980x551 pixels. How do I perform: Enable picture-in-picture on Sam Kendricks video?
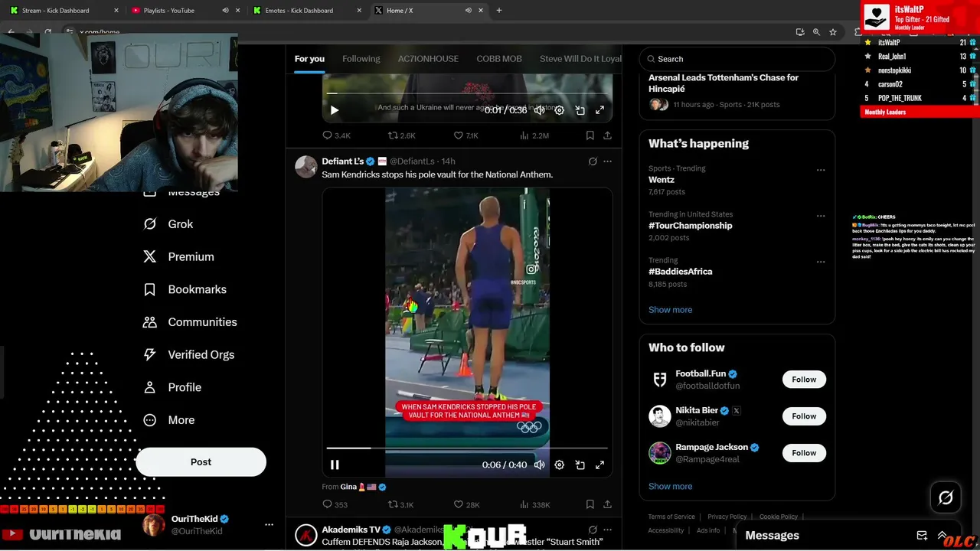[x=580, y=465]
